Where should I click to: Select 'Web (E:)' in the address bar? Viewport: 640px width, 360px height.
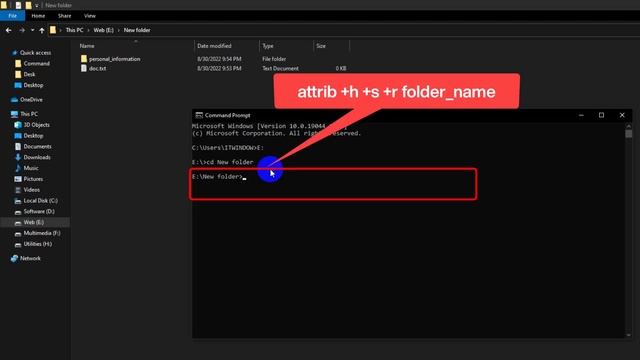click(x=104, y=30)
